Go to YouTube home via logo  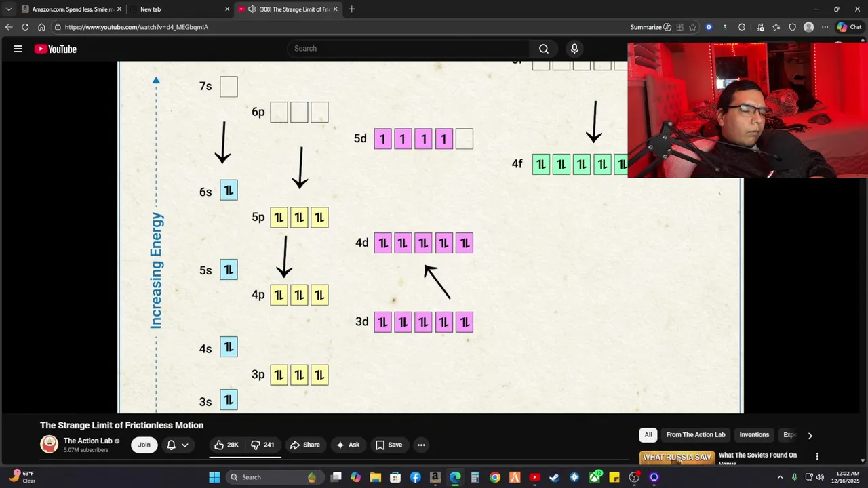point(56,49)
